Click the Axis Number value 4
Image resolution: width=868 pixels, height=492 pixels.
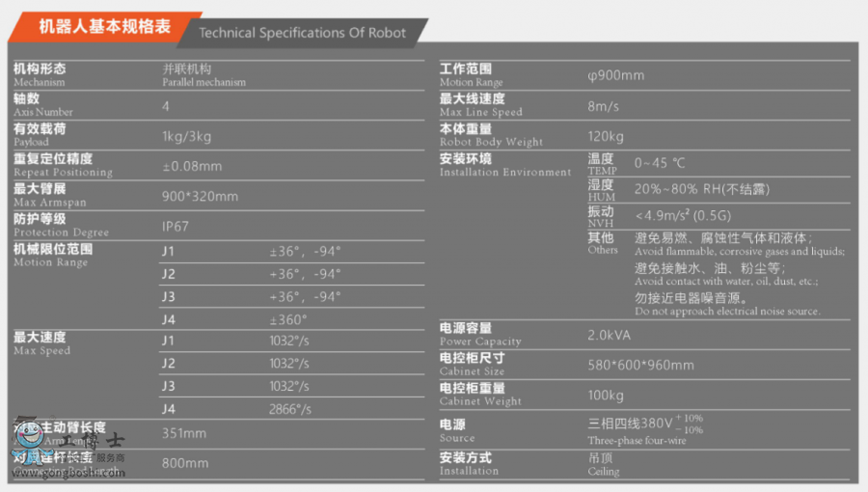click(x=166, y=105)
